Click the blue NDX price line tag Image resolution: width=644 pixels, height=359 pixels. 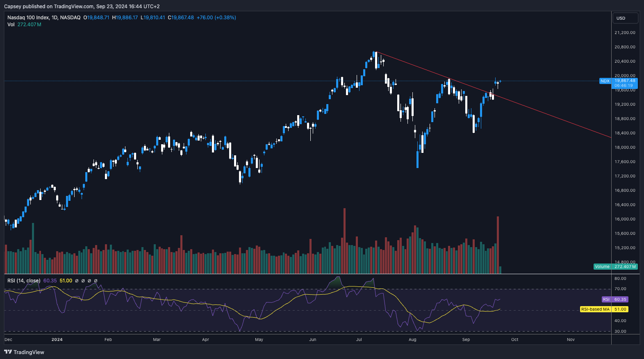coord(605,81)
